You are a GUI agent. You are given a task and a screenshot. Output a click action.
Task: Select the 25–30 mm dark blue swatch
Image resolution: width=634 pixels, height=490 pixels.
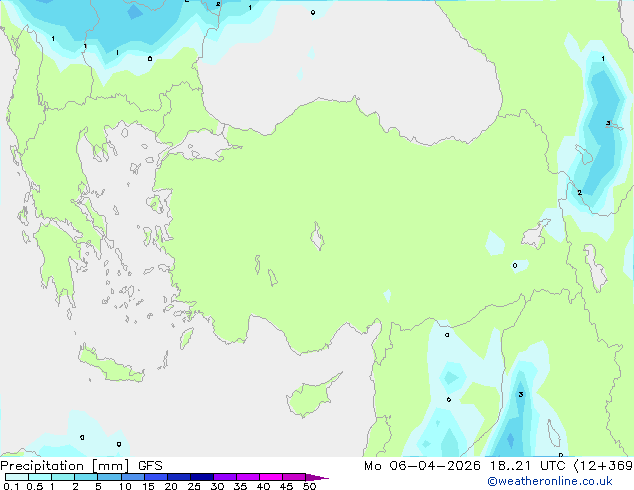coord(201,477)
